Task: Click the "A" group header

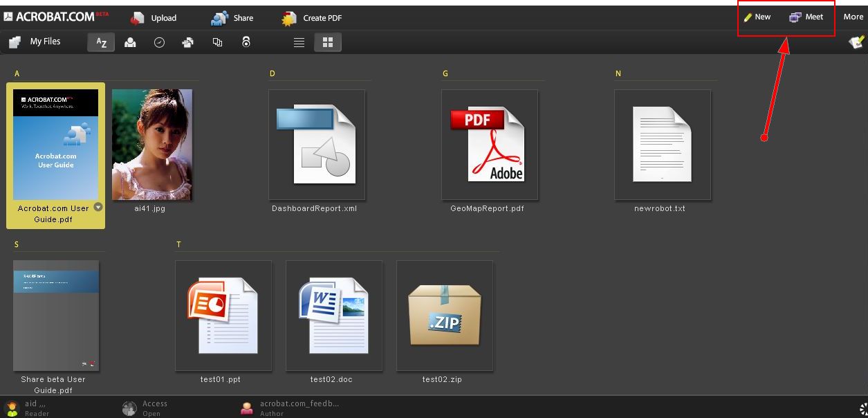Action: coord(17,73)
